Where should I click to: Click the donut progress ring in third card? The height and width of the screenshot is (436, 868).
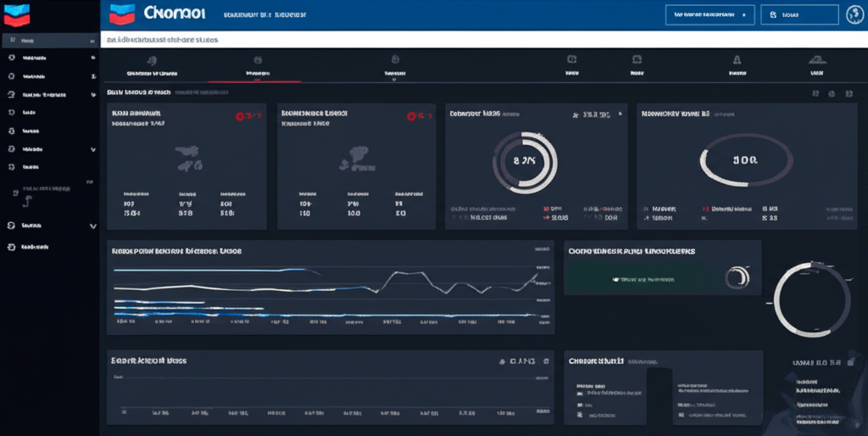pyautogui.click(x=525, y=159)
